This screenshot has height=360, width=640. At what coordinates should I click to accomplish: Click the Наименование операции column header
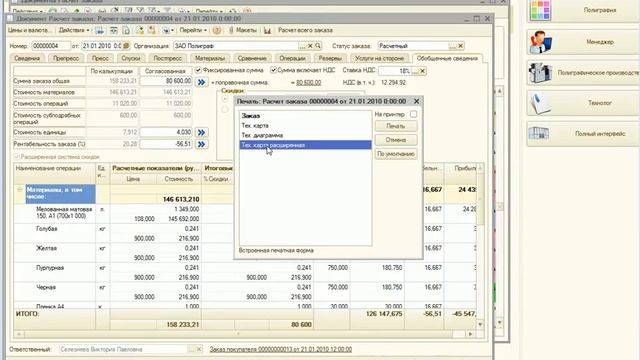pyautogui.click(x=55, y=173)
